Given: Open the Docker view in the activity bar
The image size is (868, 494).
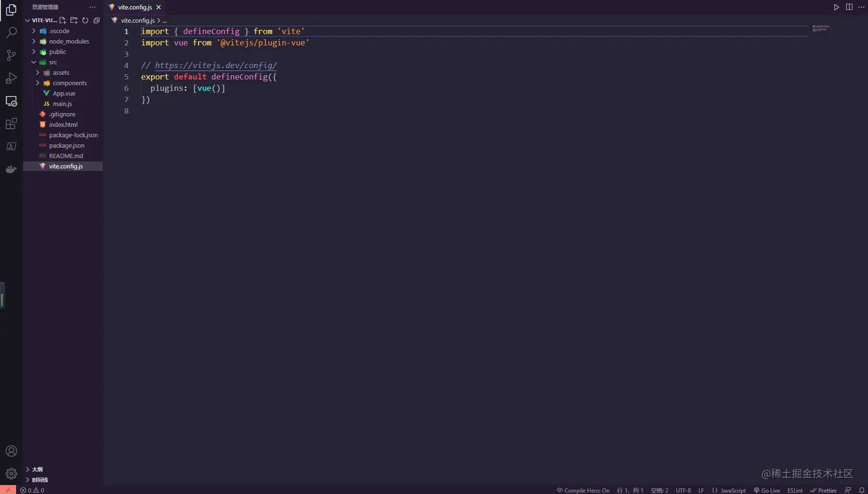Looking at the screenshot, I should 11,169.
